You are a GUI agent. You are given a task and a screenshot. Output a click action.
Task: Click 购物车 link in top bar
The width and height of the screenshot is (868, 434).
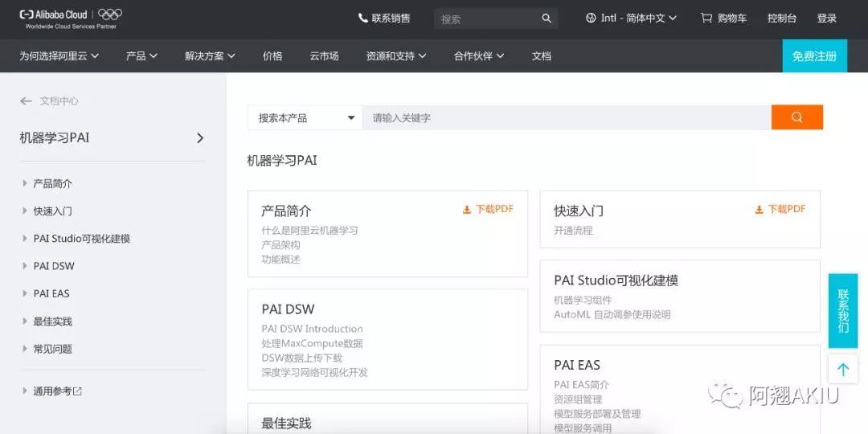pyautogui.click(x=732, y=18)
